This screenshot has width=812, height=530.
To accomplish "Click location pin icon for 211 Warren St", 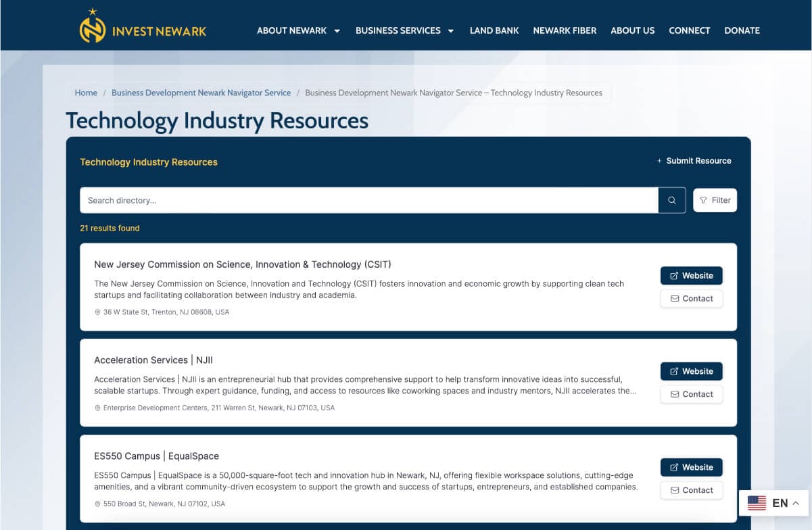I will point(97,408).
